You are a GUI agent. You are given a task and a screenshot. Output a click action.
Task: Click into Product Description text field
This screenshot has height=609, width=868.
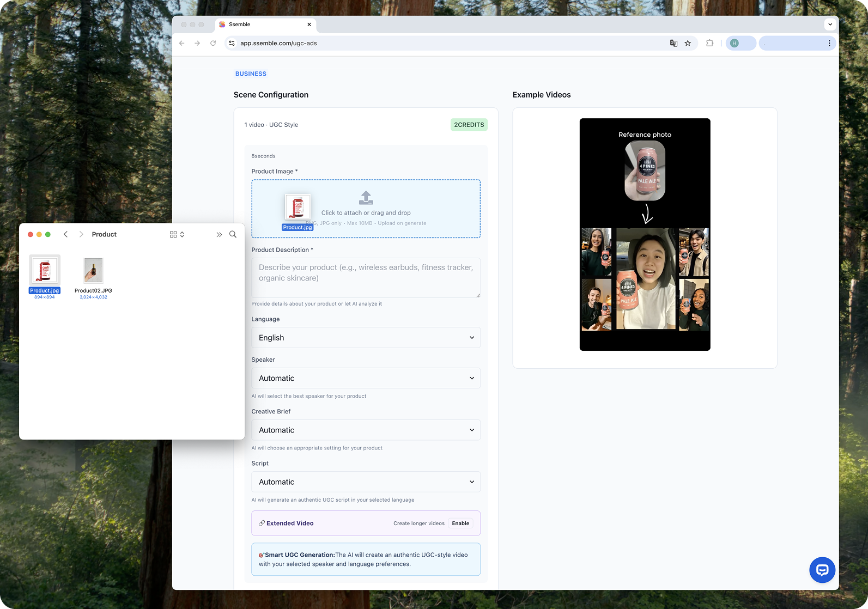click(x=366, y=278)
